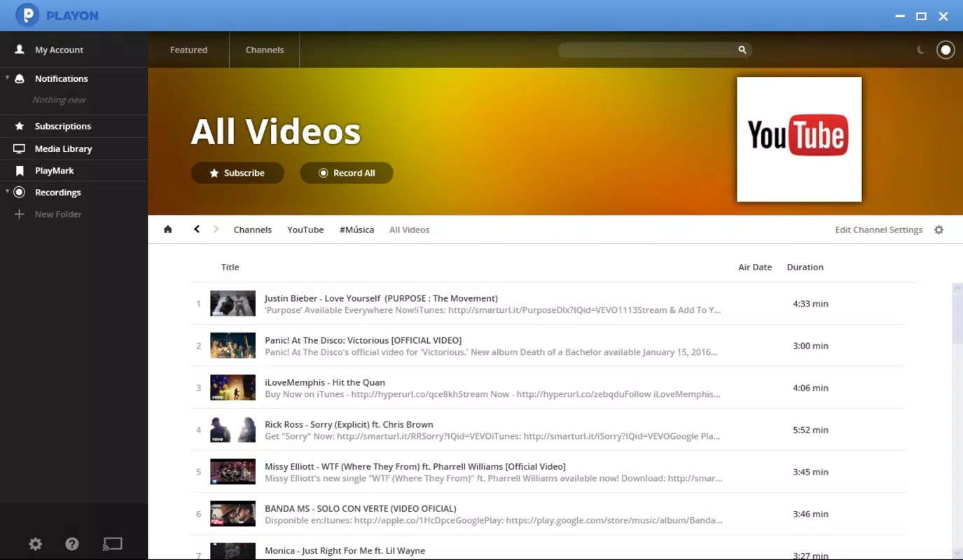Viewport: 963px width, 560px height.
Task: Select Monica - Just Right For Me title
Action: (x=345, y=550)
